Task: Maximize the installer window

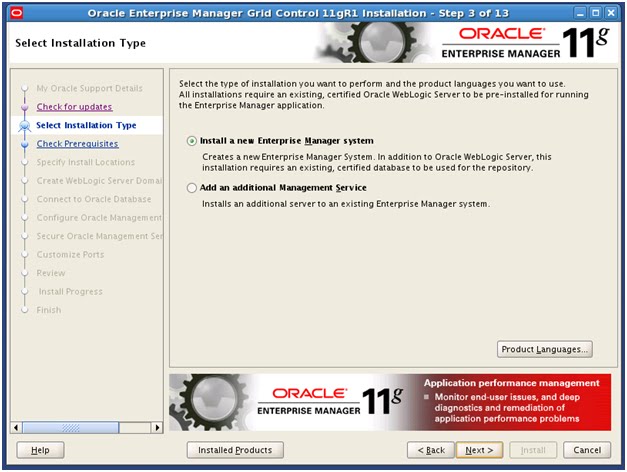Action: [x=595, y=13]
